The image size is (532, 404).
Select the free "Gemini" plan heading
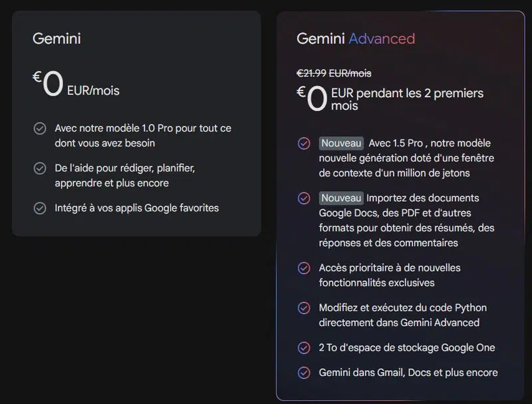pyautogui.click(x=57, y=39)
